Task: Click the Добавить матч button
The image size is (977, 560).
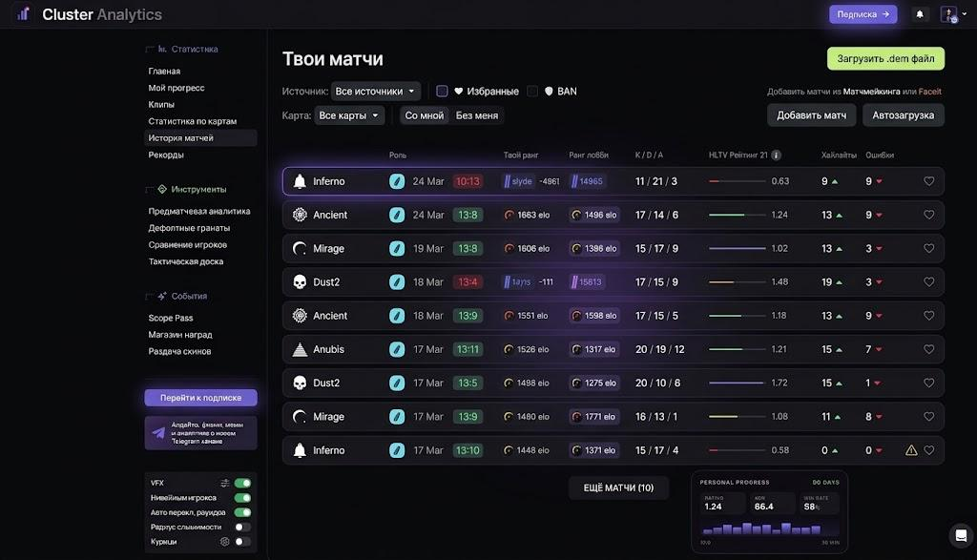Action: tap(811, 115)
